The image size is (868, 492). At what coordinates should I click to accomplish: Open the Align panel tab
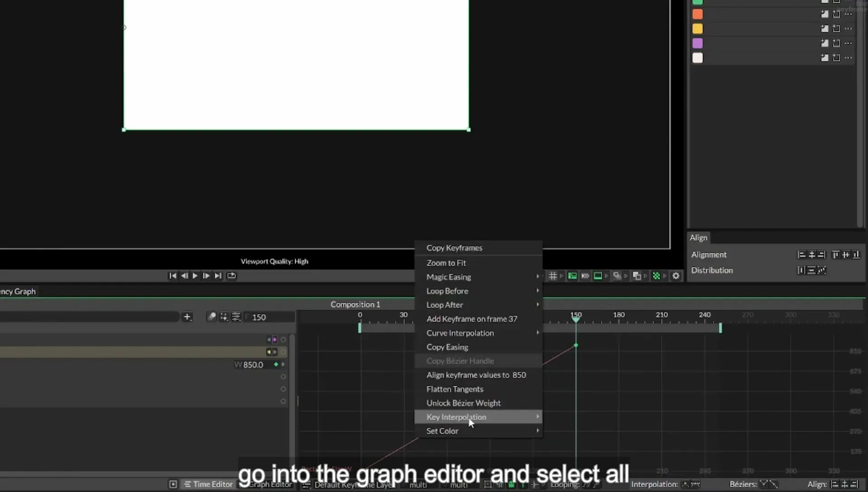pyautogui.click(x=698, y=237)
